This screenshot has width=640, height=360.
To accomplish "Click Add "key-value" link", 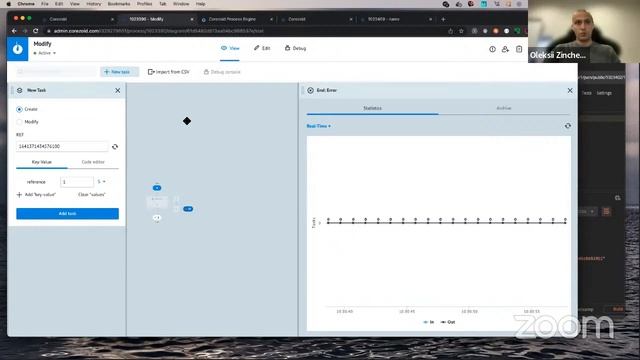I will click(40, 195).
